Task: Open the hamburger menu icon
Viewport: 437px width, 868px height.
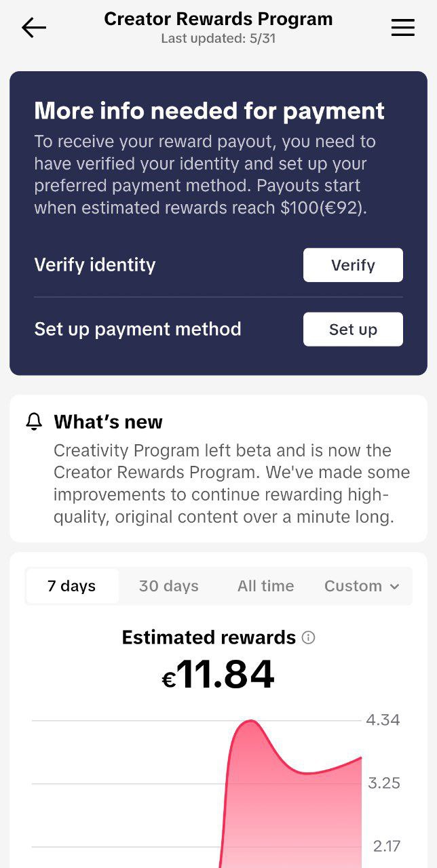Action: click(403, 28)
